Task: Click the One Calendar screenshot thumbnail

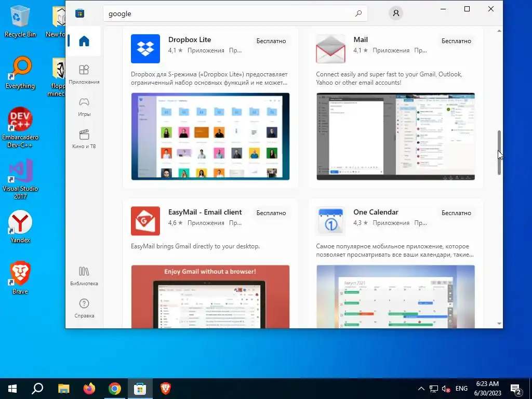Action: (x=395, y=297)
